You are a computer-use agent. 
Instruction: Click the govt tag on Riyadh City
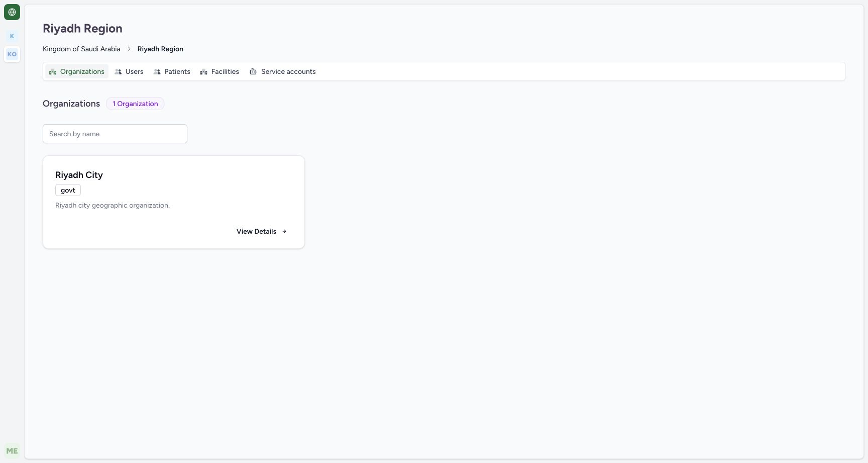coord(68,190)
